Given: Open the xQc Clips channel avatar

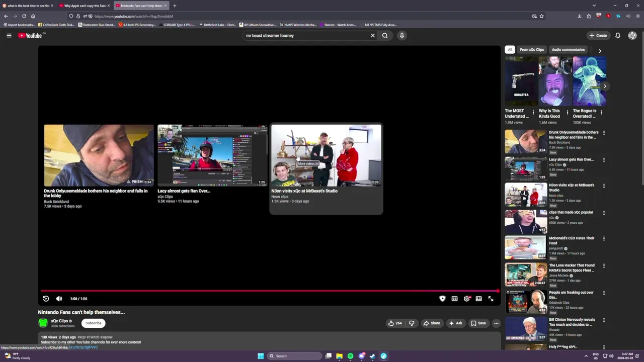Looking at the screenshot, I should tap(43, 323).
